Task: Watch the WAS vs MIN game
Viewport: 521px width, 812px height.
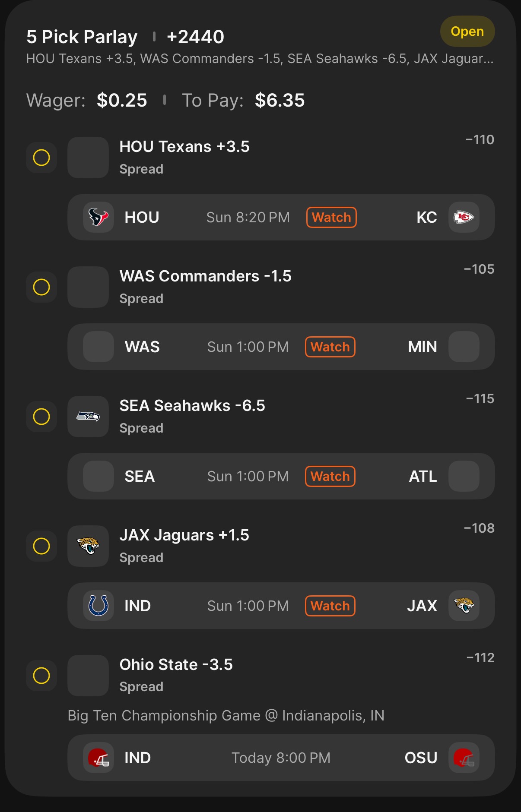Action: [330, 347]
